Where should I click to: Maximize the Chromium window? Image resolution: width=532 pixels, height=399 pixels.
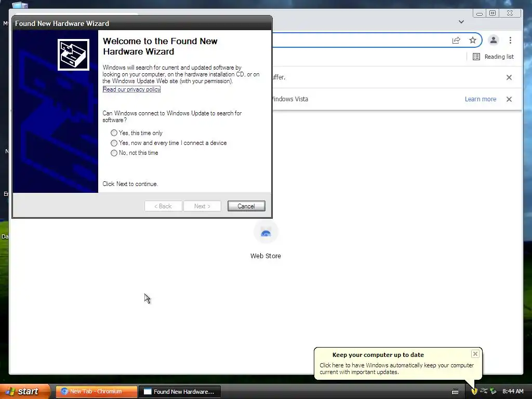click(493, 13)
